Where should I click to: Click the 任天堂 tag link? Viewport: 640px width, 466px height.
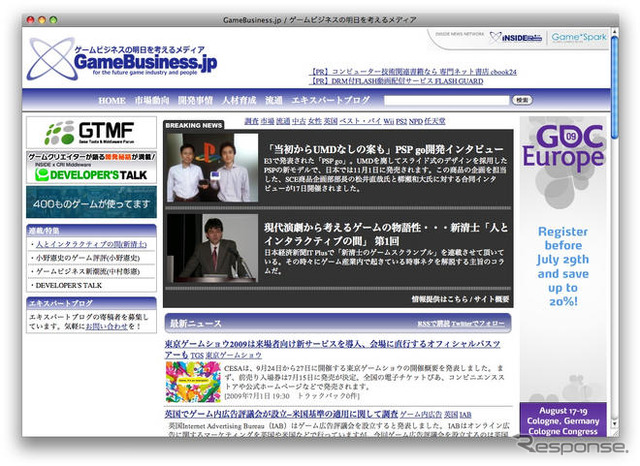[x=435, y=121]
